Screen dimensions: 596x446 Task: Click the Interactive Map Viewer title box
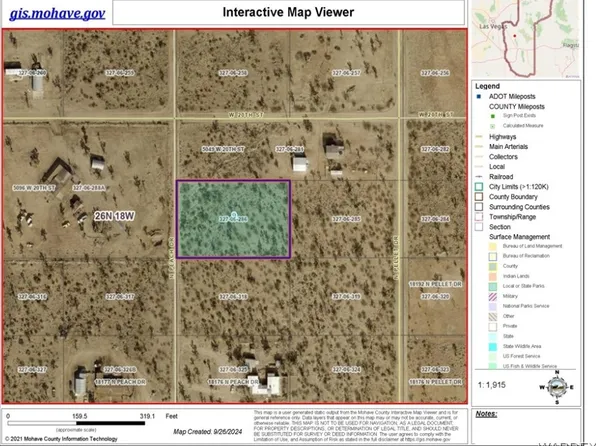pyautogui.click(x=288, y=13)
